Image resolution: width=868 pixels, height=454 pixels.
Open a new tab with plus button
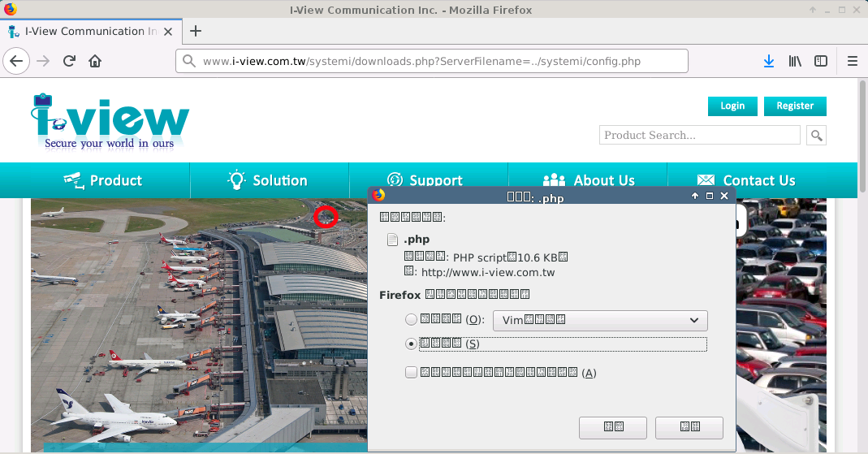point(196,31)
